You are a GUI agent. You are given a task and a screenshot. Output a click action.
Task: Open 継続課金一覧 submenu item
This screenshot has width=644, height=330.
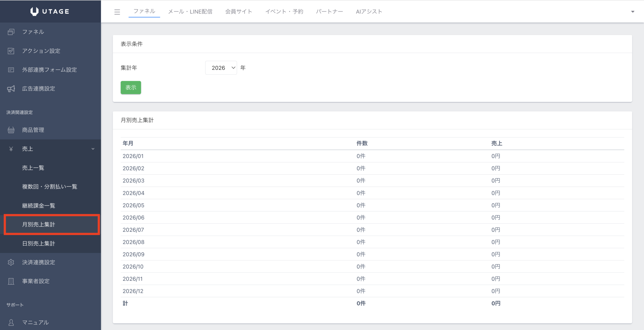point(38,206)
